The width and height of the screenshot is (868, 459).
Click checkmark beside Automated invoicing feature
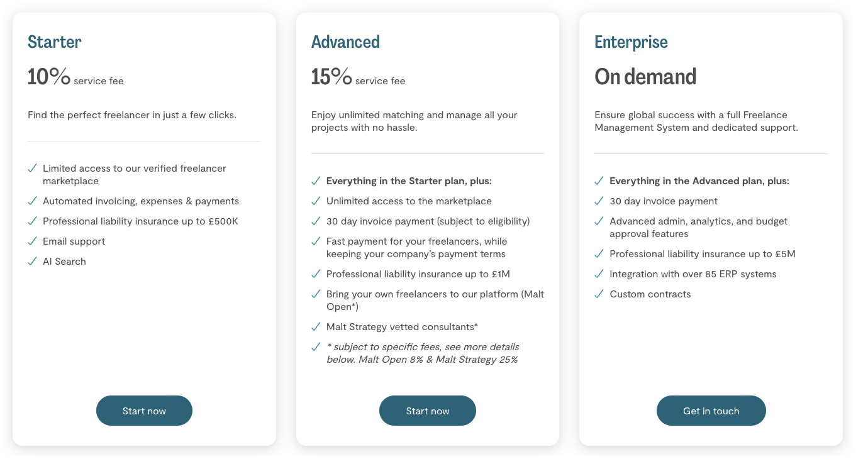coord(32,201)
